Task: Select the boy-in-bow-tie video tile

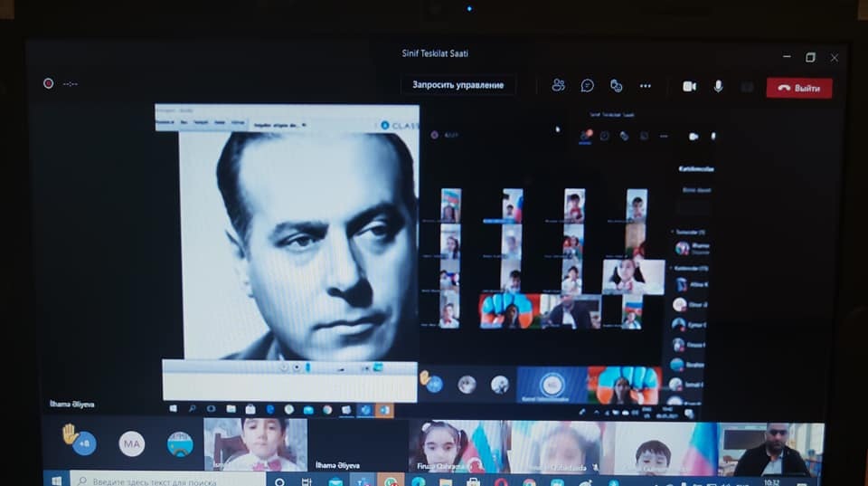Action: tap(256, 444)
